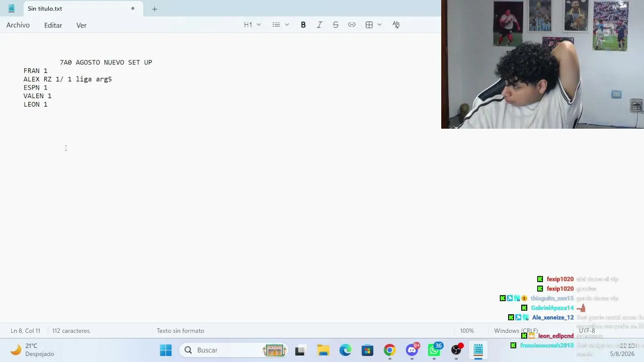Click the Notepad app icon in the title bar
Screen dimensions: 644x362
11,9
